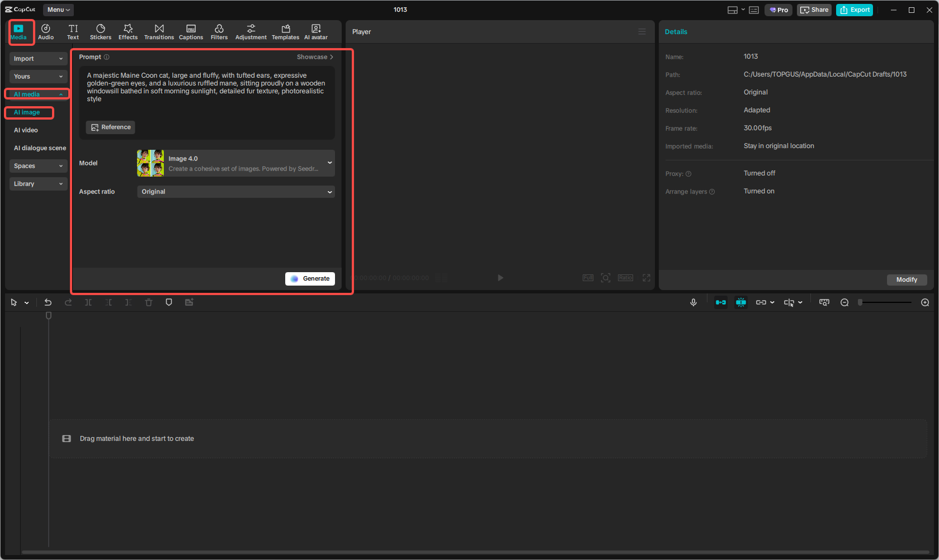The image size is (939, 560).
Task: Toggle the auto ripple magnetic snapping
Action: tap(721, 302)
